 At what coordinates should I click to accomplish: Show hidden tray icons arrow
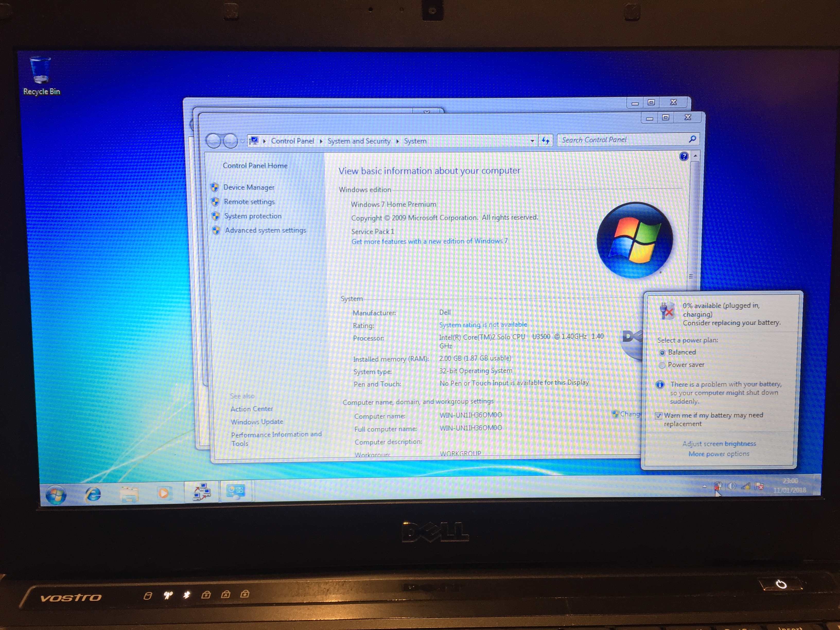point(704,486)
